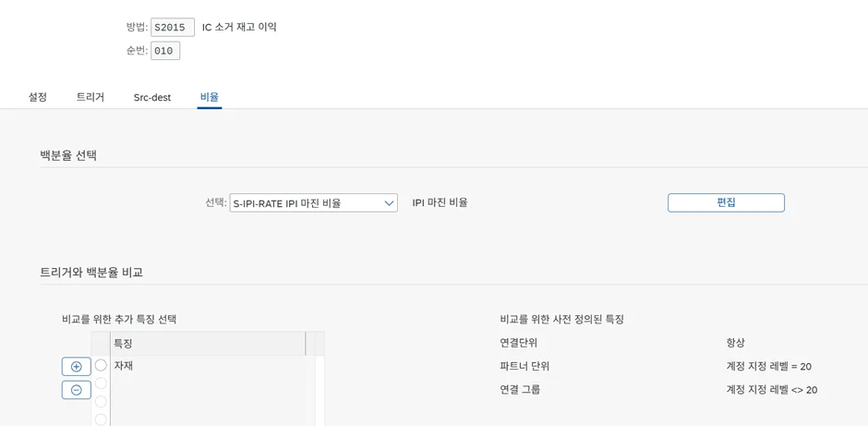This screenshot has width=868, height=426.
Task: Click the 파트너 단위 label
Action: tap(524, 366)
